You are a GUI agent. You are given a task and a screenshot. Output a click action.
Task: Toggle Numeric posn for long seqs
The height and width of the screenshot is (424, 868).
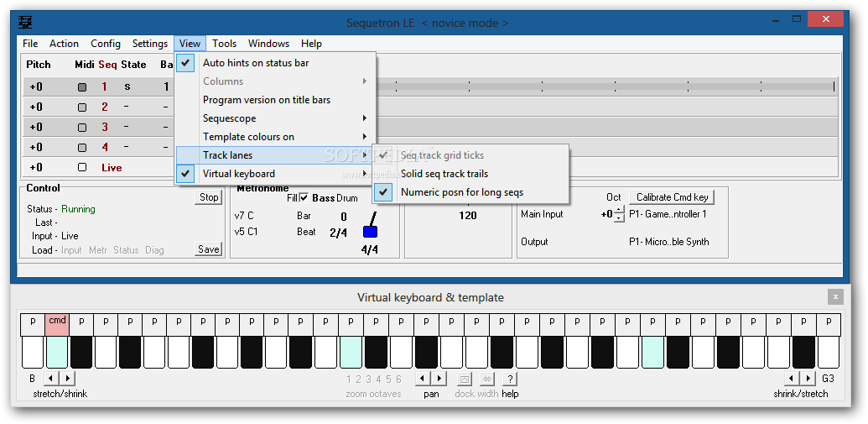click(x=470, y=192)
